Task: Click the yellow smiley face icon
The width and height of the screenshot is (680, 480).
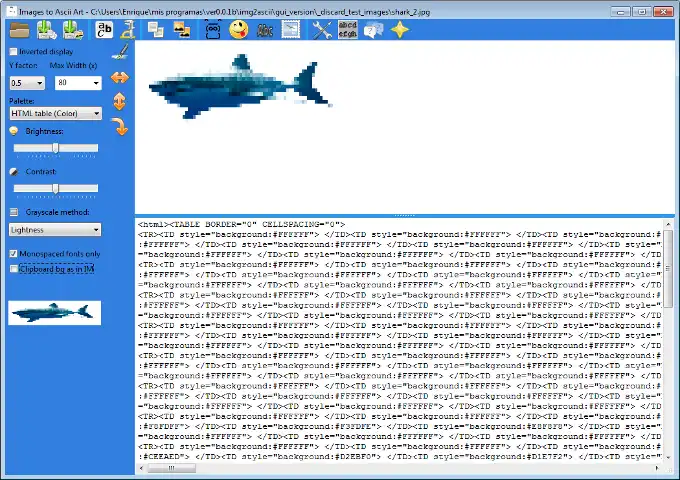Action: 239,30
